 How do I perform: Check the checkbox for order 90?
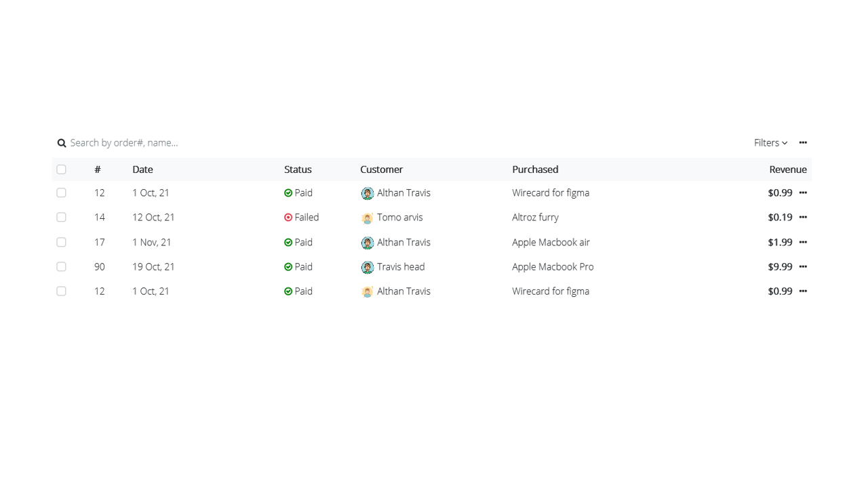(x=61, y=266)
